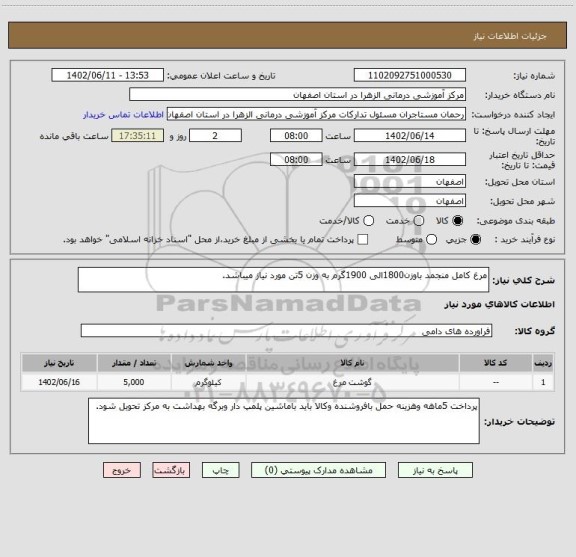Click the تعداد / مقدار column header
This screenshot has width=576, height=557.
coord(134,363)
